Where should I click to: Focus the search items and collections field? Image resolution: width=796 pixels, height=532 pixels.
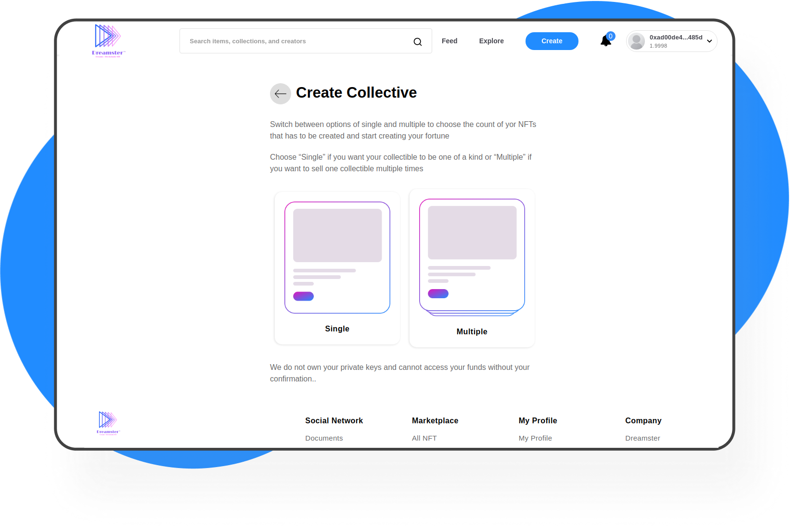coord(306,41)
